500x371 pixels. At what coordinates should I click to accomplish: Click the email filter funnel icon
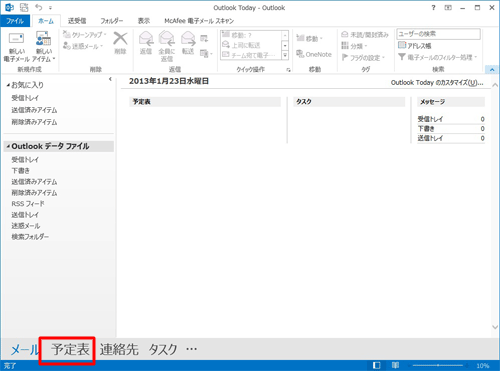pyautogui.click(x=402, y=57)
